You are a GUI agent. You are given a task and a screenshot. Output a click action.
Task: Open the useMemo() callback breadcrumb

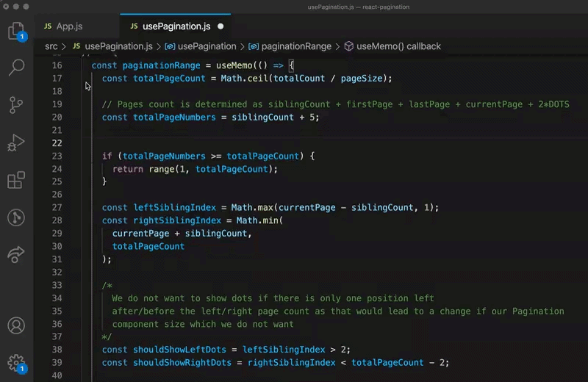point(398,46)
